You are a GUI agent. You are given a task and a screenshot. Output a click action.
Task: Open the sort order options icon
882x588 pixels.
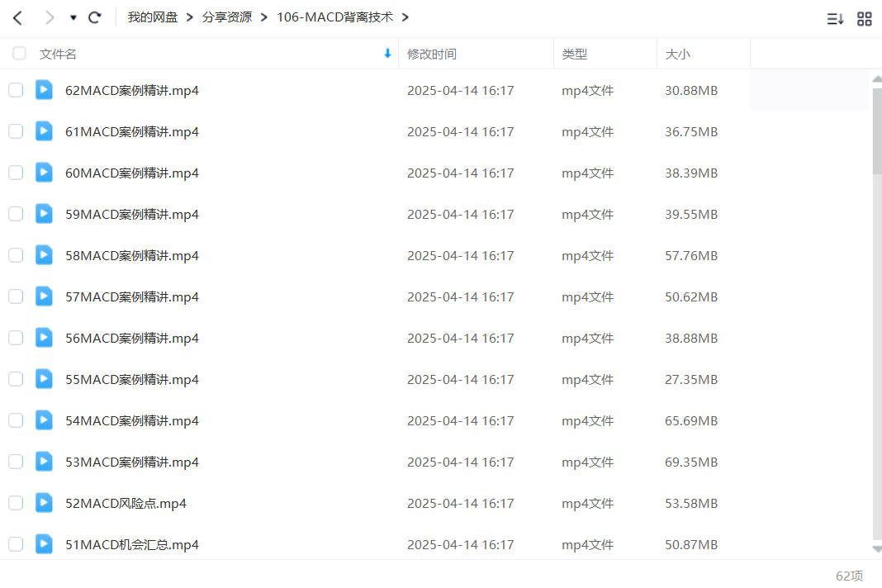(x=835, y=19)
